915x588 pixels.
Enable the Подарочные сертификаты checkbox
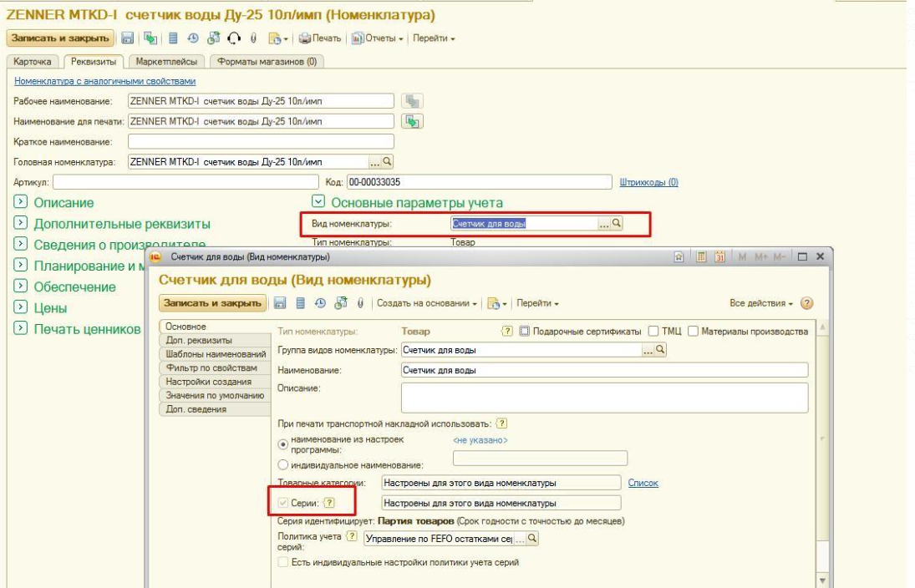(x=525, y=332)
